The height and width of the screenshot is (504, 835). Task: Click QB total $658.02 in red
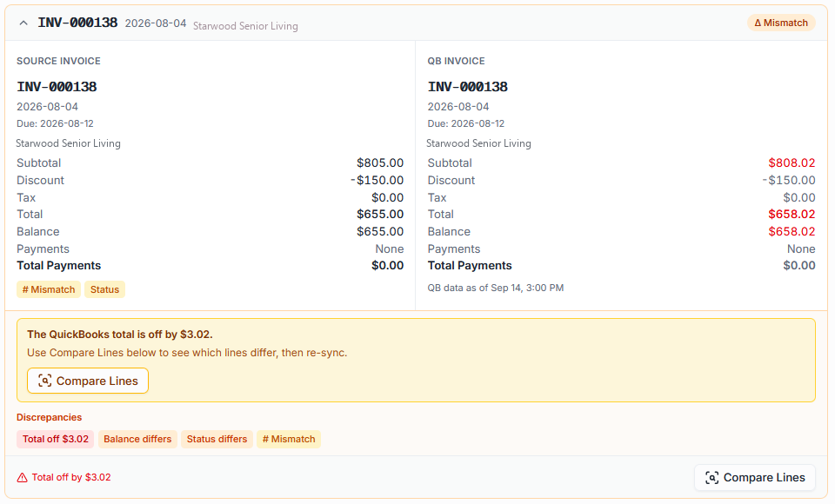point(792,214)
